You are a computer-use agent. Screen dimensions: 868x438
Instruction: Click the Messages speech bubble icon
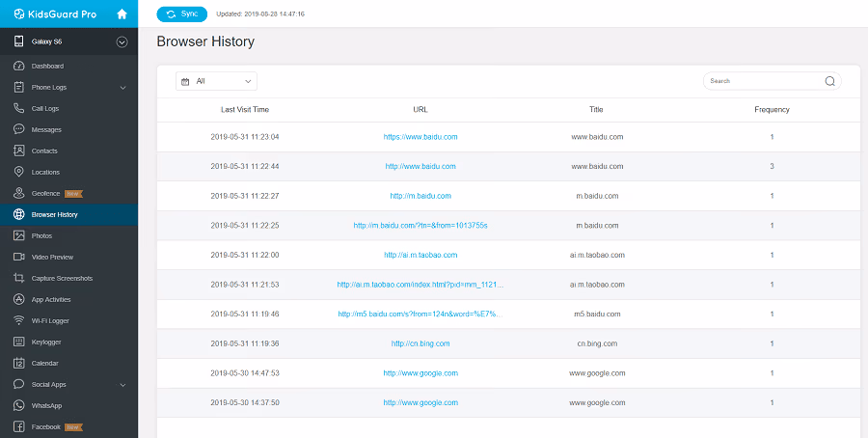(x=19, y=129)
